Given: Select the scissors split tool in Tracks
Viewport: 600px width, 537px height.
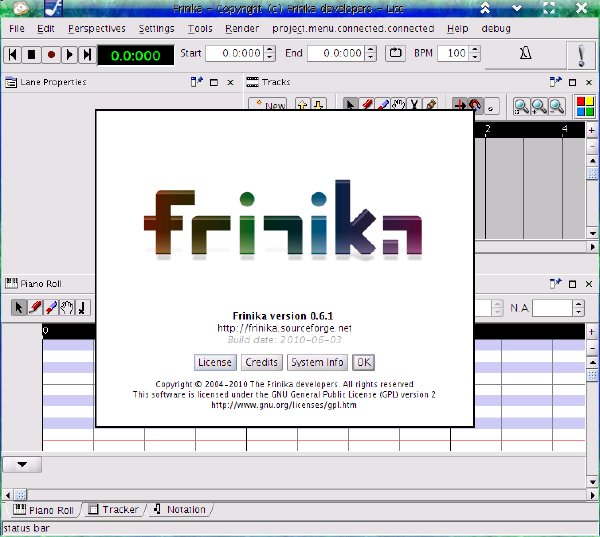Looking at the screenshot, I should click(x=414, y=104).
